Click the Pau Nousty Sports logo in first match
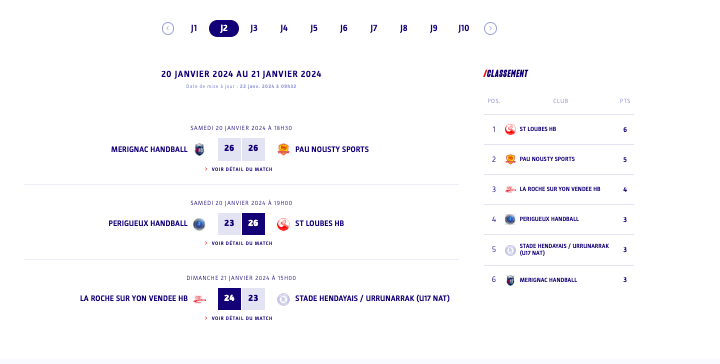Screen dimensions: 720x364 (x=283, y=149)
